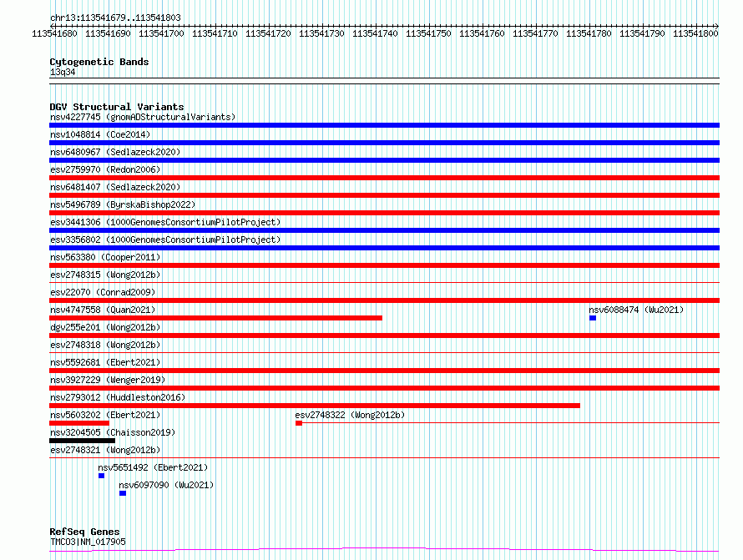The image size is (743, 560).
Task: Click nsv6097090 (Wu2021) label
Action: coord(166,485)
